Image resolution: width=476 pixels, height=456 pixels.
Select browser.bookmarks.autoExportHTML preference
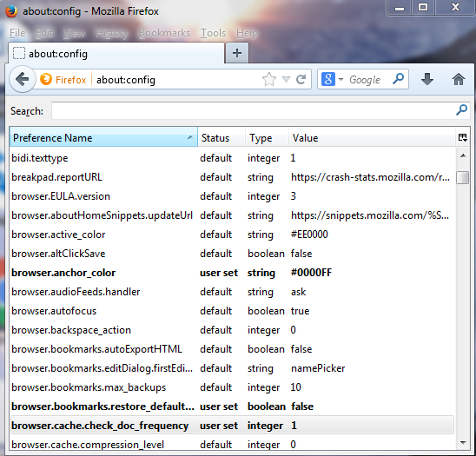(x=232, y=349)
